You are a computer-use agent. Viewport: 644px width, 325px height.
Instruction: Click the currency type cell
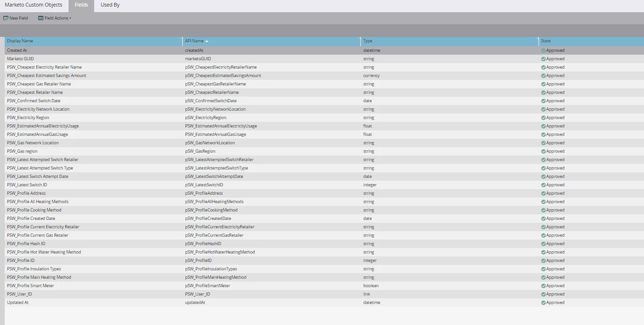(372, 76)
